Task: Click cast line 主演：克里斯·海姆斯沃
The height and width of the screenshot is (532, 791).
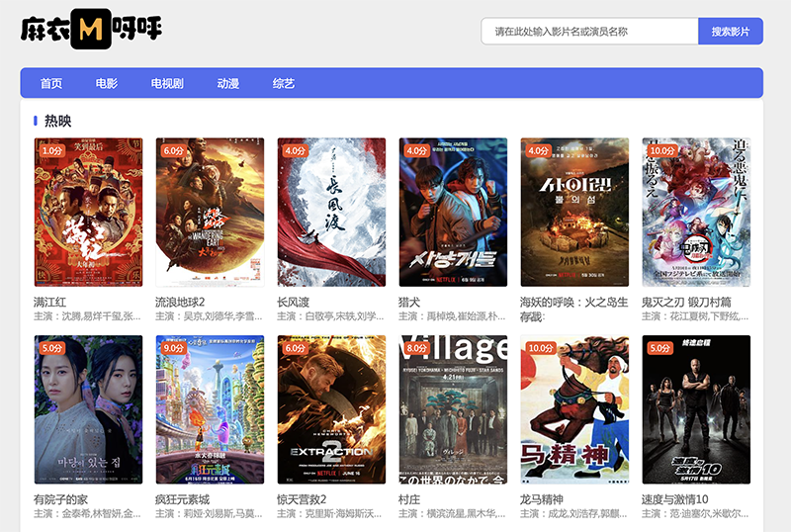Action: [x=330, y=514]
